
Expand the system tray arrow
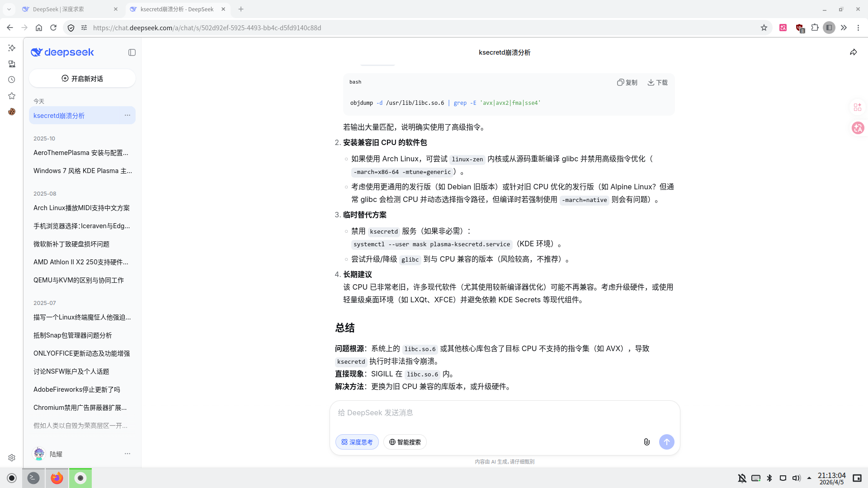(x=809, y=478)
